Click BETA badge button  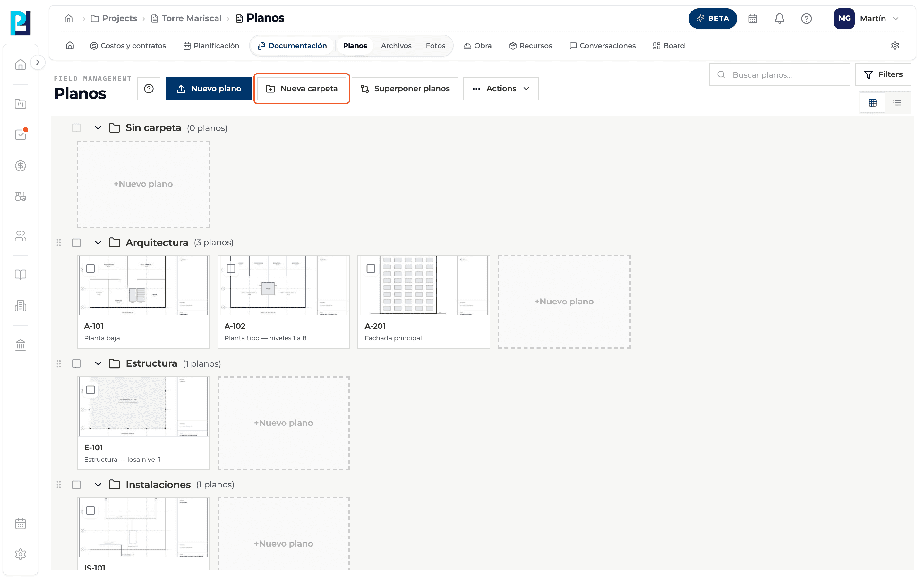[713, 18]
